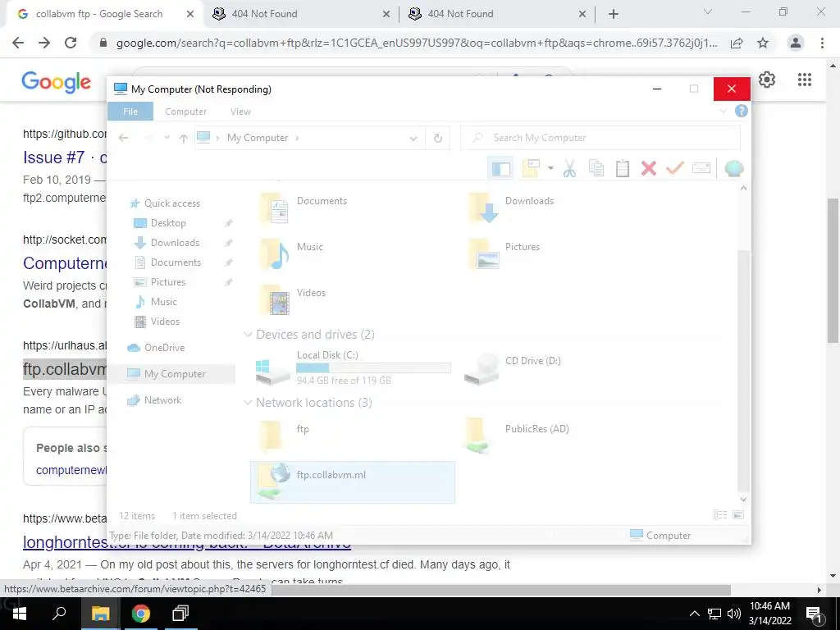Viewport: 840px width, 630px height.
Task: Expand the ribbon with the chevron
Action: click(x=724, y=112)
